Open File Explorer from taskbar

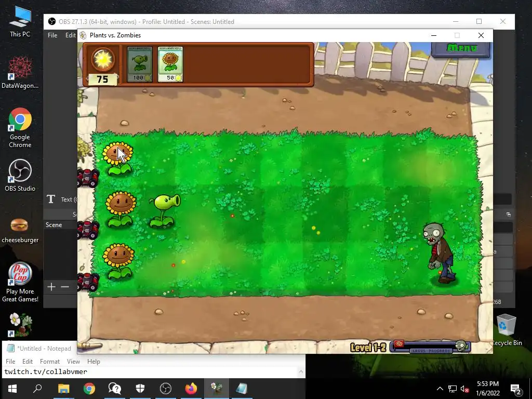pyautogui.click(x=63, y=389)
